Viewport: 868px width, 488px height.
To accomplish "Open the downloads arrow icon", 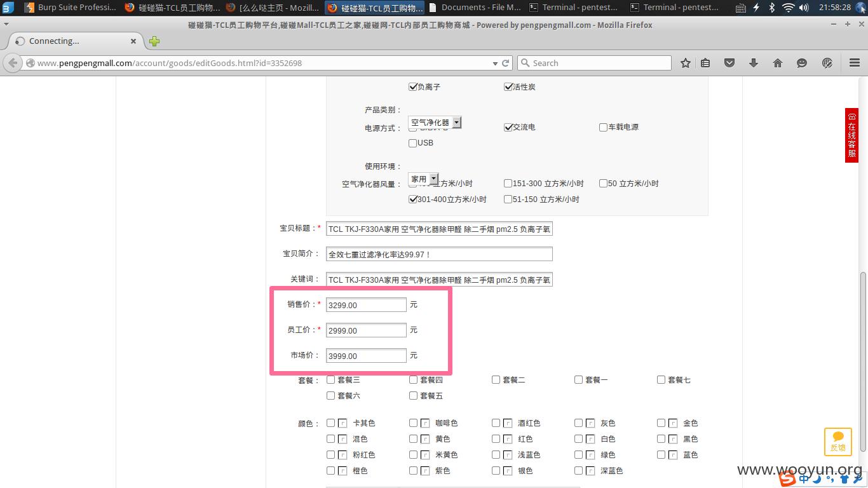I will (754, 63).
